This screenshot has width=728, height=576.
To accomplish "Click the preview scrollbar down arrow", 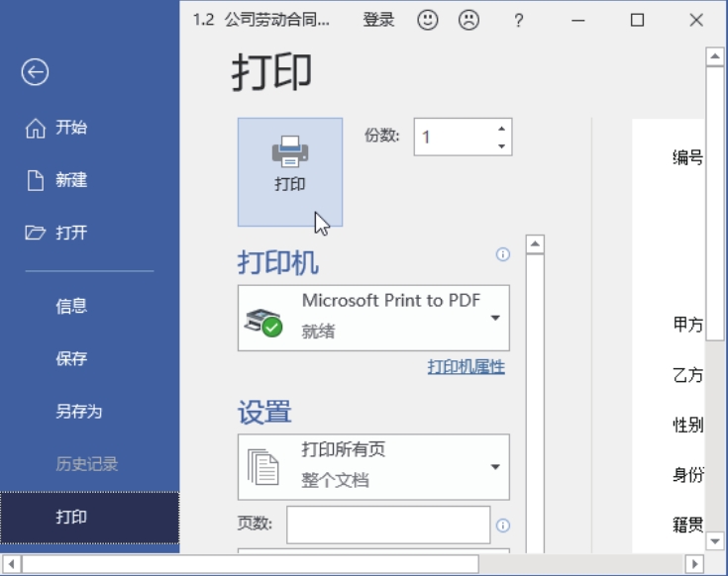I will pyautogui.click(x=715, y=540).
